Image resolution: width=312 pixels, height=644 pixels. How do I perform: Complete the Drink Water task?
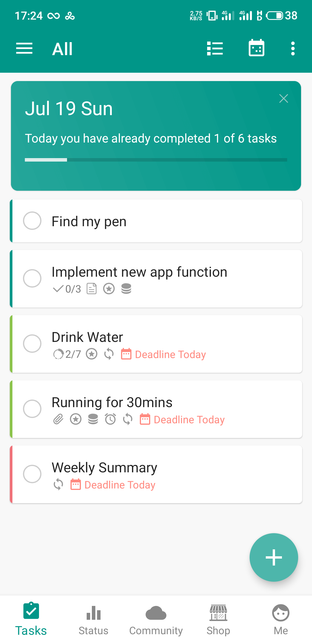32,344
